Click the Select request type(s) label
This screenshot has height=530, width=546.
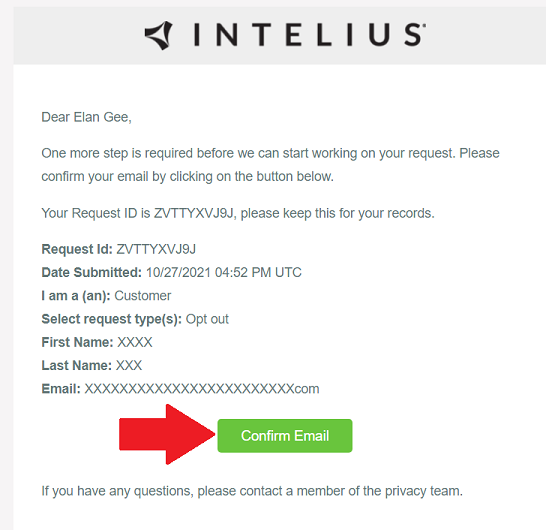coord(111,319)
